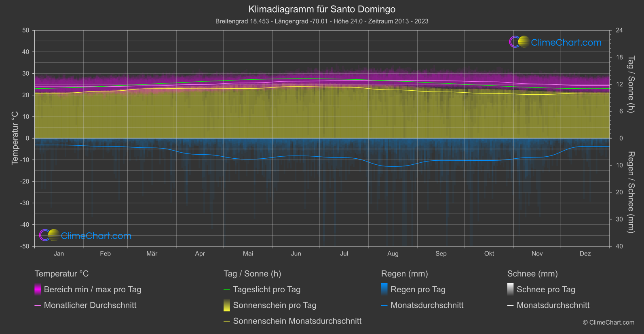Select the 'Bereich min / max pro Tag' legend label
The image size is (644, 334).
(x=93, y=289)
